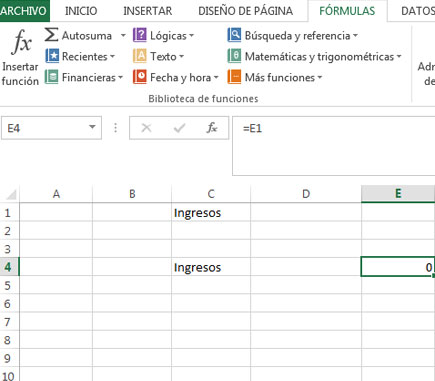Screen dimensions: 435x381
Task: Switch to the DATOS tab
Action: pos(417,11)
